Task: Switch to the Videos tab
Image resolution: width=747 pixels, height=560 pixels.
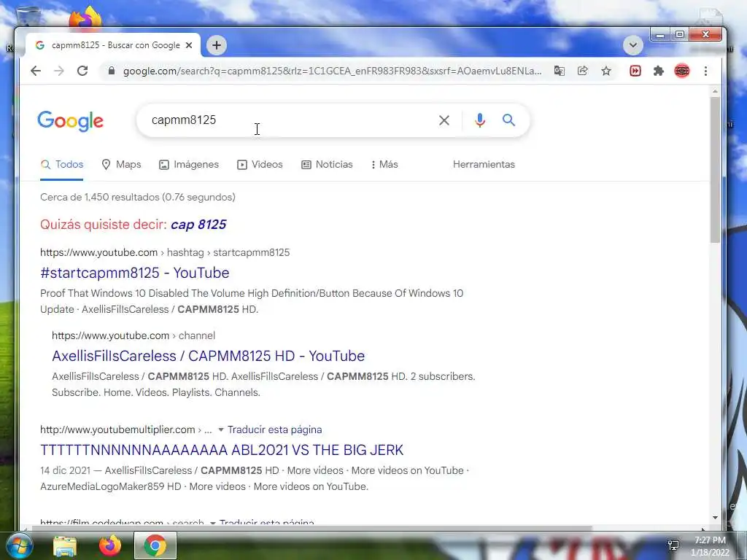Action: [260, 164]
